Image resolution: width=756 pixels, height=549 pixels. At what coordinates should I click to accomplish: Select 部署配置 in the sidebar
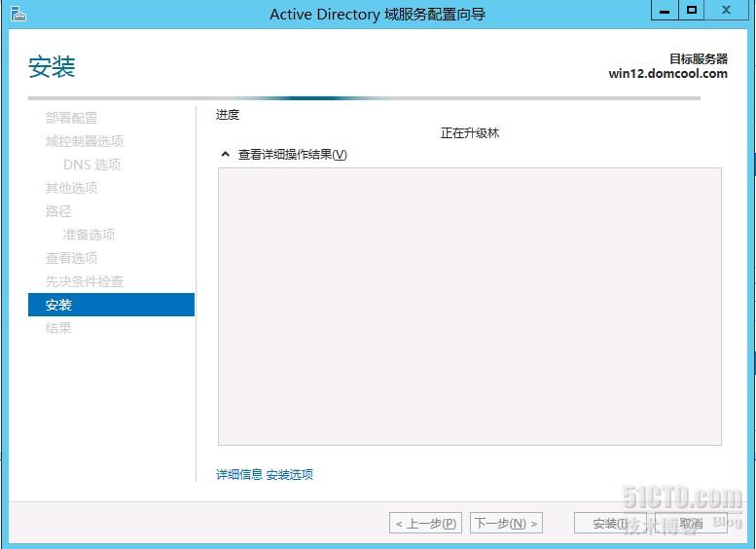[71, 118]
